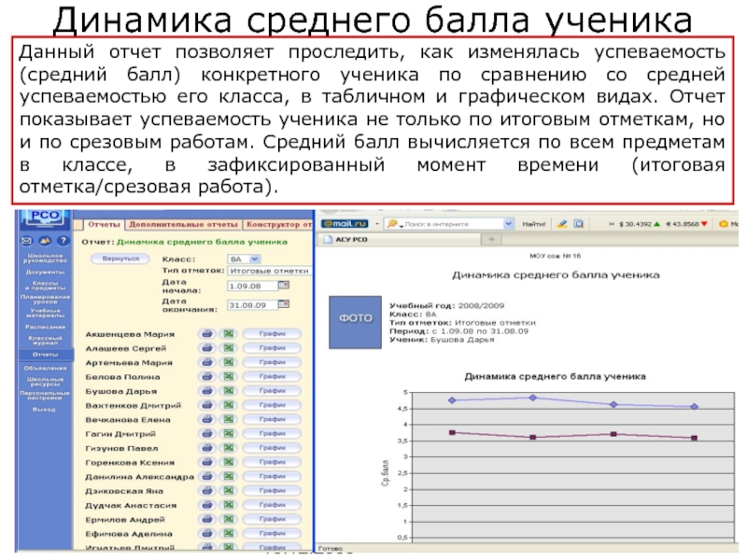Show График for Ефимова Аделина

tap(273, 533)
